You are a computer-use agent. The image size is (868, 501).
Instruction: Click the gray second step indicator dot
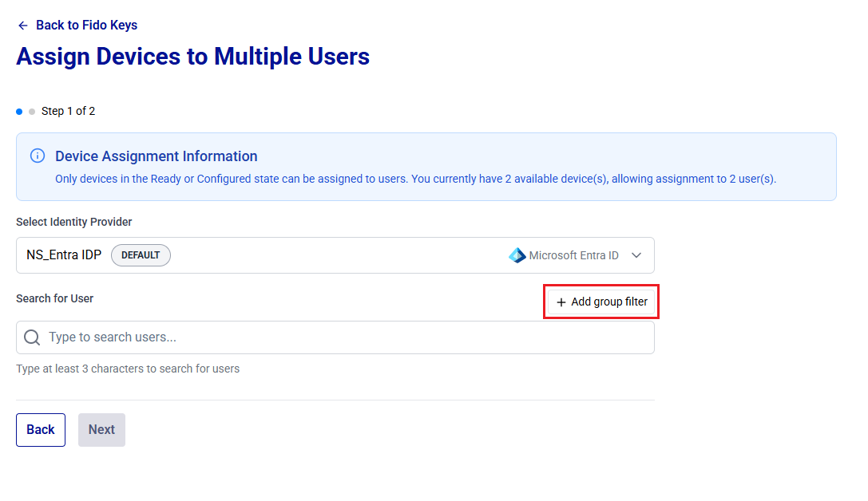pyautogui.click(x=32, y=112)
